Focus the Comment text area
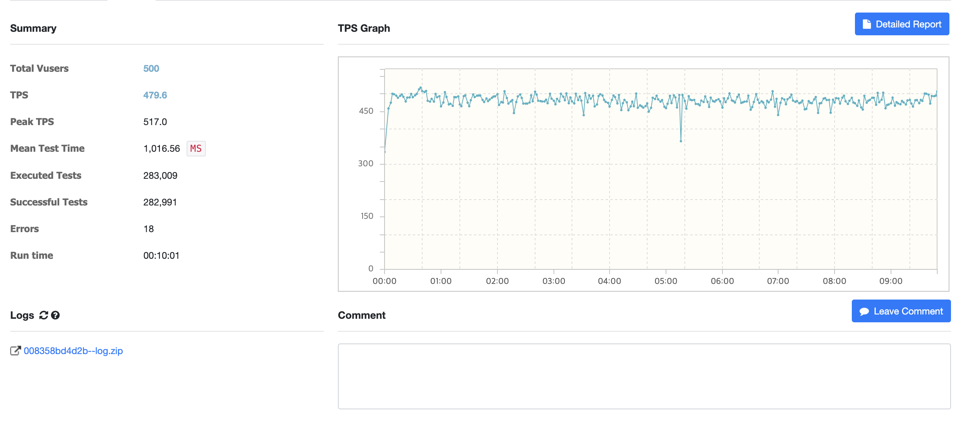Viewport: 980px width, 436px height. [x=644, y=376]
